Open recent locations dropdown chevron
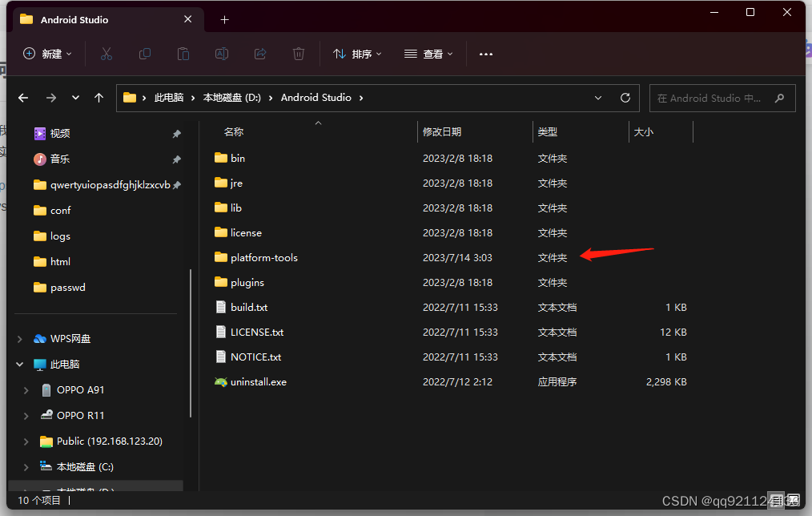Image resolution: width=812 pixels, height=516 pixels. [x=75, y=98]
